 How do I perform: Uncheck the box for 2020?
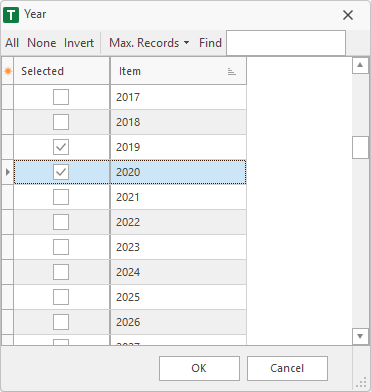click(x=61, y=172)
